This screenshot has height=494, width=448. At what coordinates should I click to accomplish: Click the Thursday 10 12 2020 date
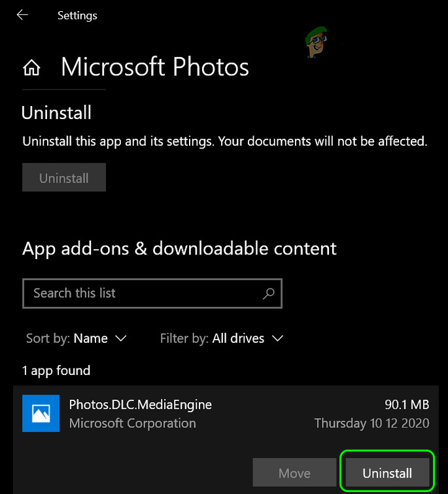371,423
